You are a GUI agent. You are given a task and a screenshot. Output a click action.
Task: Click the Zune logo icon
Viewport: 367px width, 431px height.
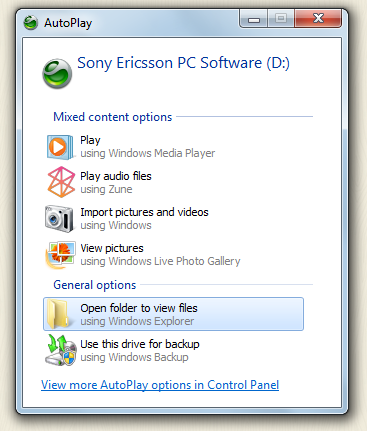tap(61, 182)
